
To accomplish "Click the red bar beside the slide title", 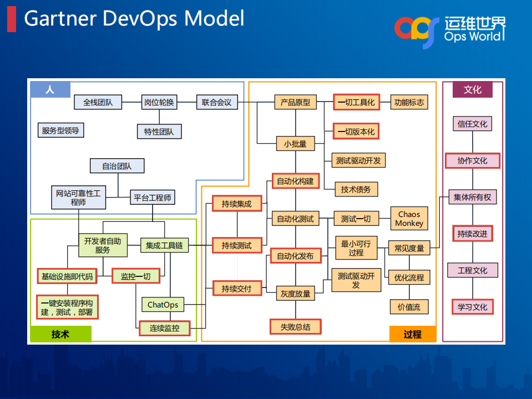I will [11, 18].
